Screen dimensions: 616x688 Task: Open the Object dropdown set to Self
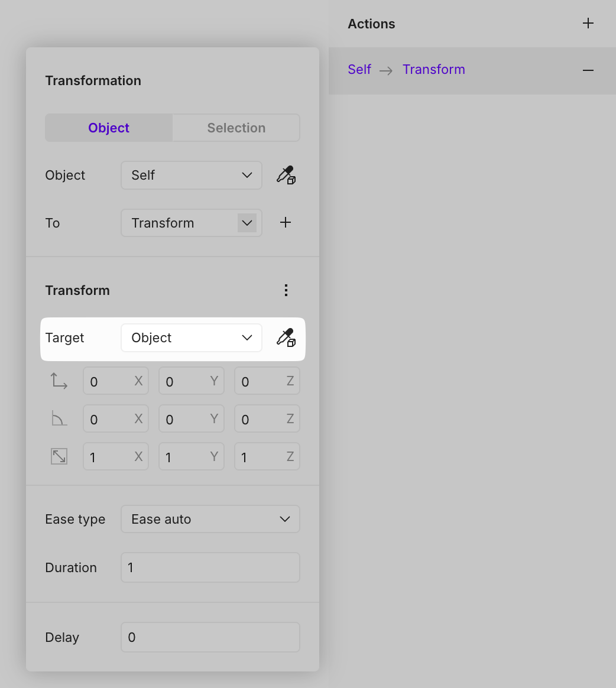(191, 175)
